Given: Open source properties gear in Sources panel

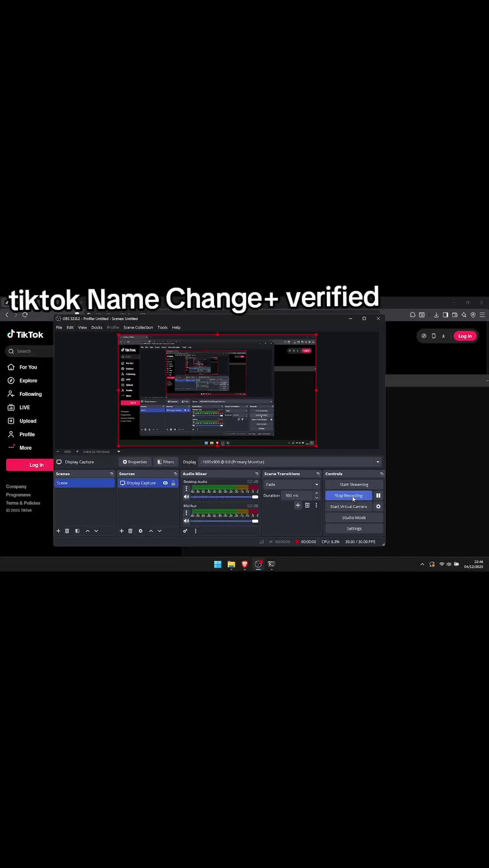Looking at the screenshot, I should click(x=141, y=531).
